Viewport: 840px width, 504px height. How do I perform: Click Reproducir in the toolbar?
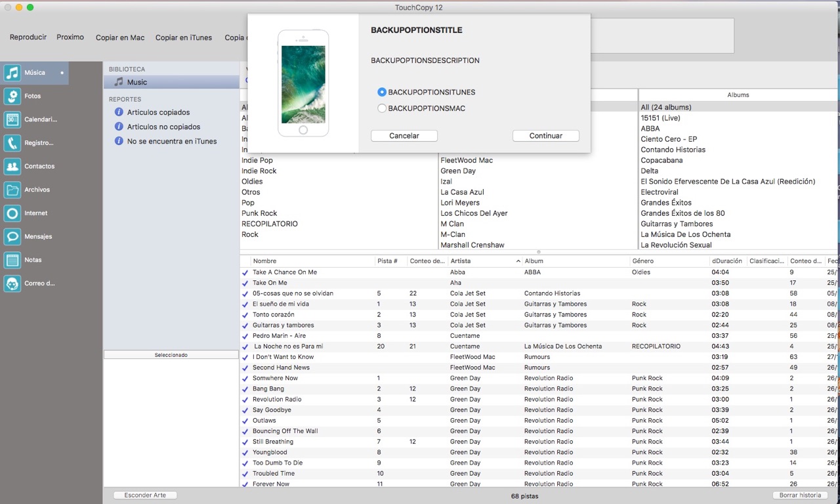pos(28,37)
